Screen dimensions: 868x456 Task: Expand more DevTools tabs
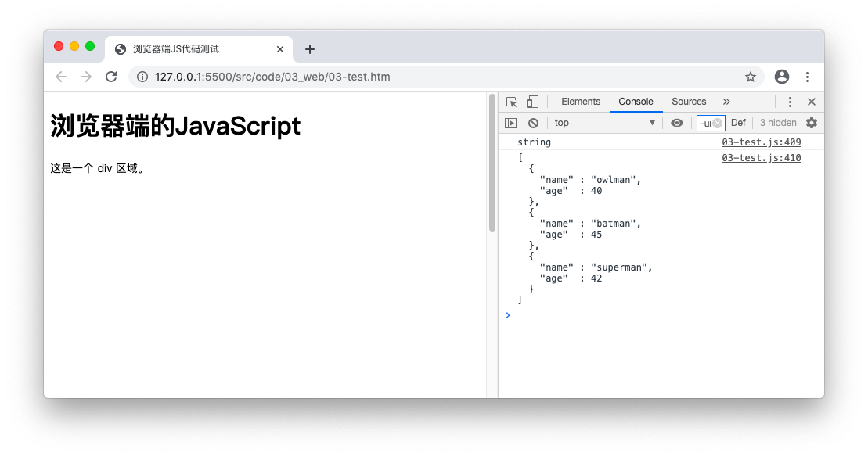(x=726, y=102)
